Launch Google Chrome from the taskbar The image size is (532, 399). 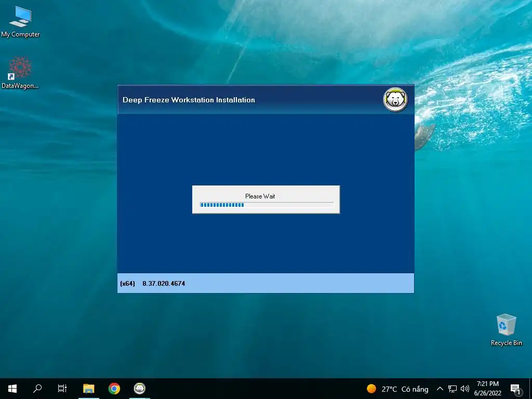coord(114,389)
